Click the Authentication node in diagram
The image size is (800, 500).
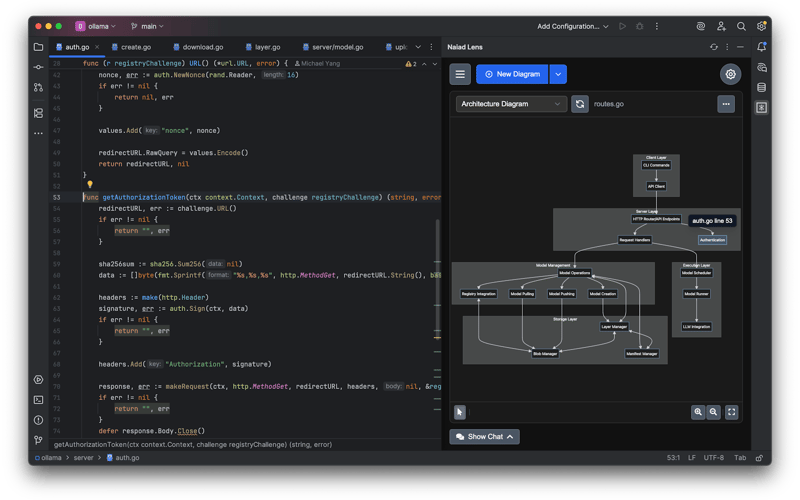point(712,240)
